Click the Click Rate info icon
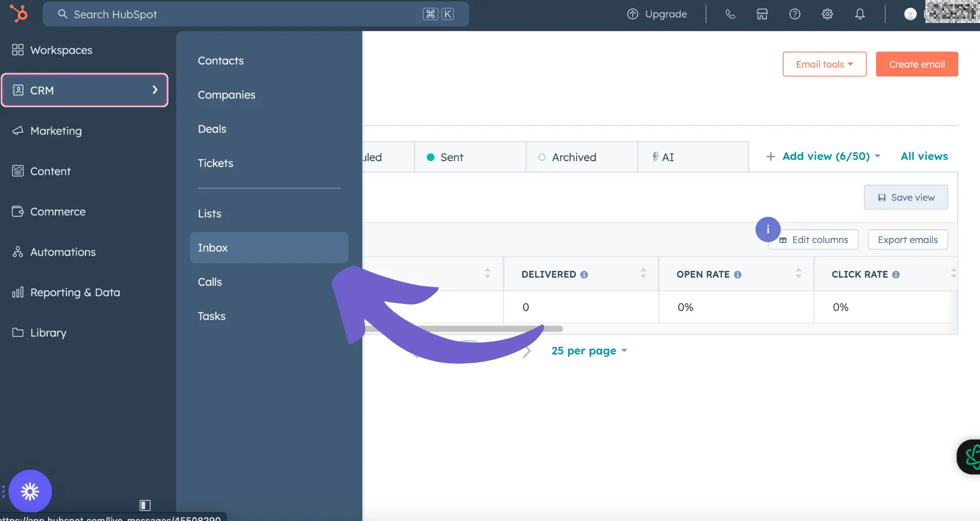The height and width of the screenshot is (521, 980). [896, 275]
